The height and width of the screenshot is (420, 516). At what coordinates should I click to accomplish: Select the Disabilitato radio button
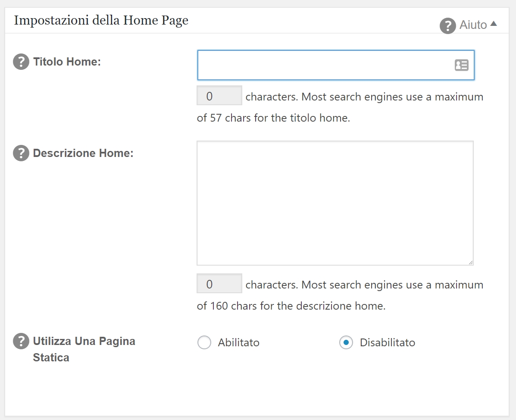[x=346, y=343]
